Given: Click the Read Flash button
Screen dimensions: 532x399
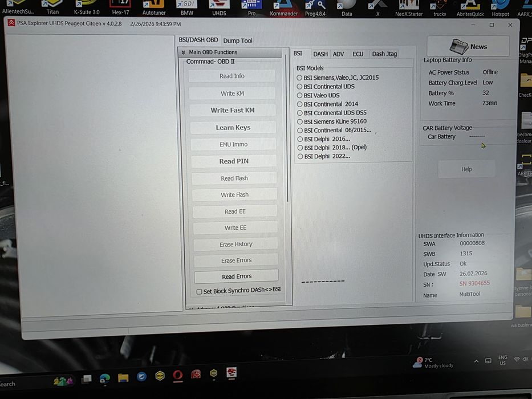Looking at the screenshot, I should 234,178.
